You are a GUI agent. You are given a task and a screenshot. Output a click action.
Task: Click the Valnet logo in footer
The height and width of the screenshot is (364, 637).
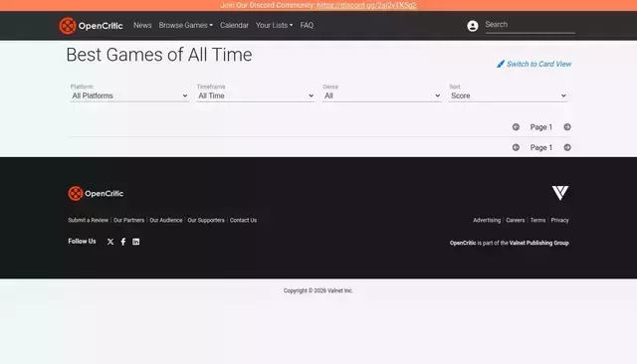click(560, 193)
